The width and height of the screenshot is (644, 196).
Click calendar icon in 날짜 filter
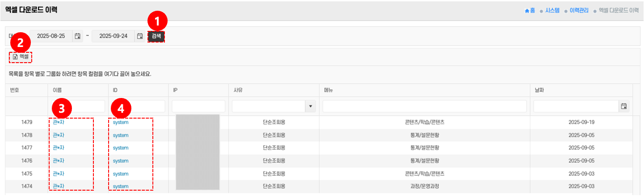[623, 106]
